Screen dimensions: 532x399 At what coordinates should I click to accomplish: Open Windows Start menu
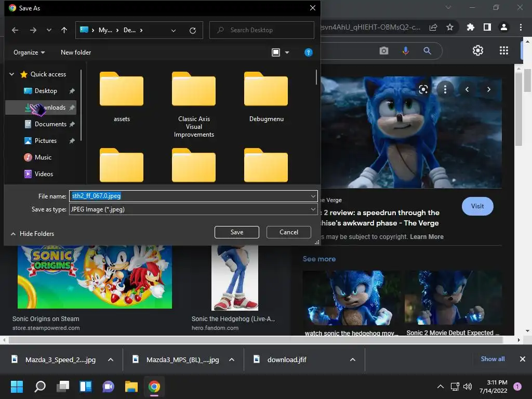coord(17,387)
